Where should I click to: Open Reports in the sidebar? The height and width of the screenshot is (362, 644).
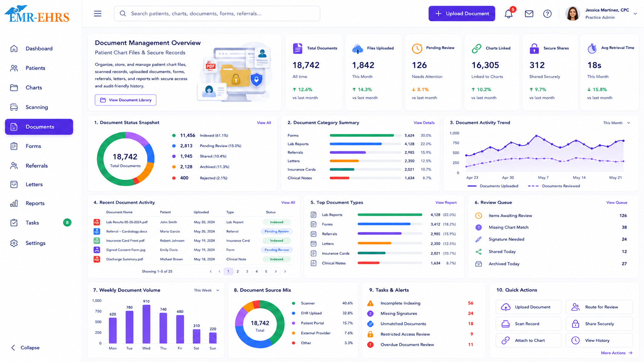coord(39,204)
